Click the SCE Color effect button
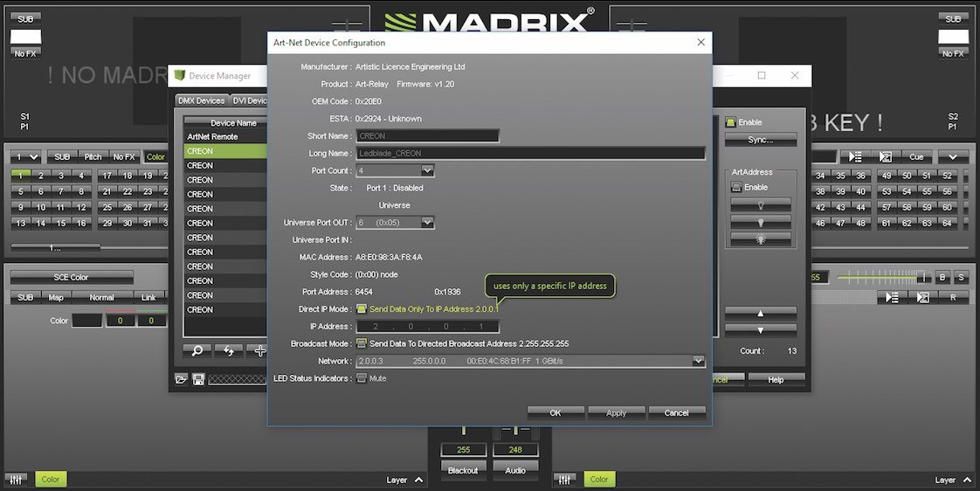The image size is (980, 491). tap(72, 277)
